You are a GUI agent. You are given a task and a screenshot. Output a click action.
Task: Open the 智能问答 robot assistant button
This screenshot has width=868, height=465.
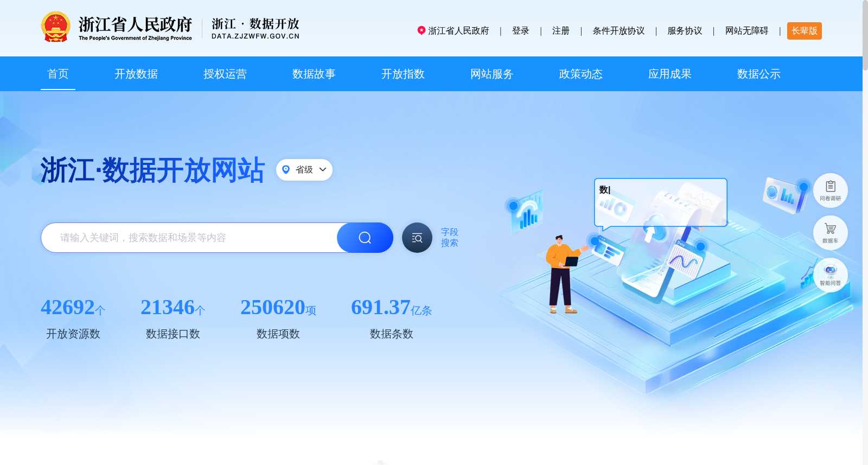click(x=831, y=275)
